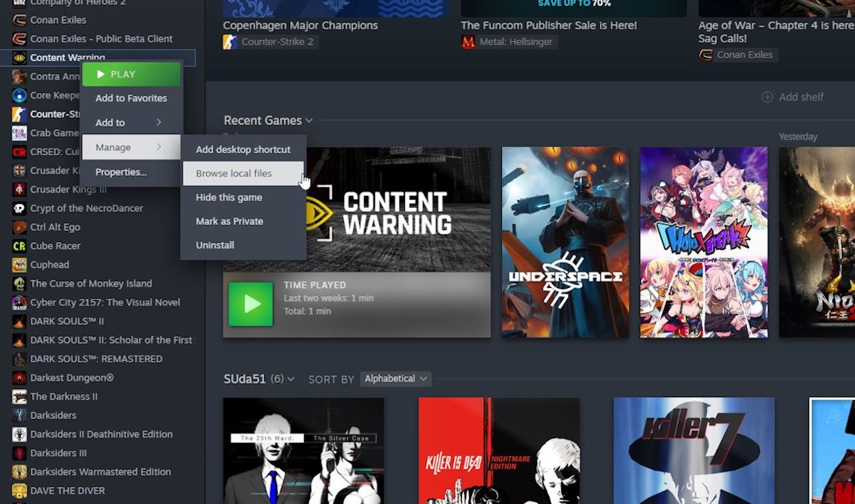This screenshot has width=855, height=504.
Task: Select Ctrl Alt Ego in library list
Action: (55, 227)
